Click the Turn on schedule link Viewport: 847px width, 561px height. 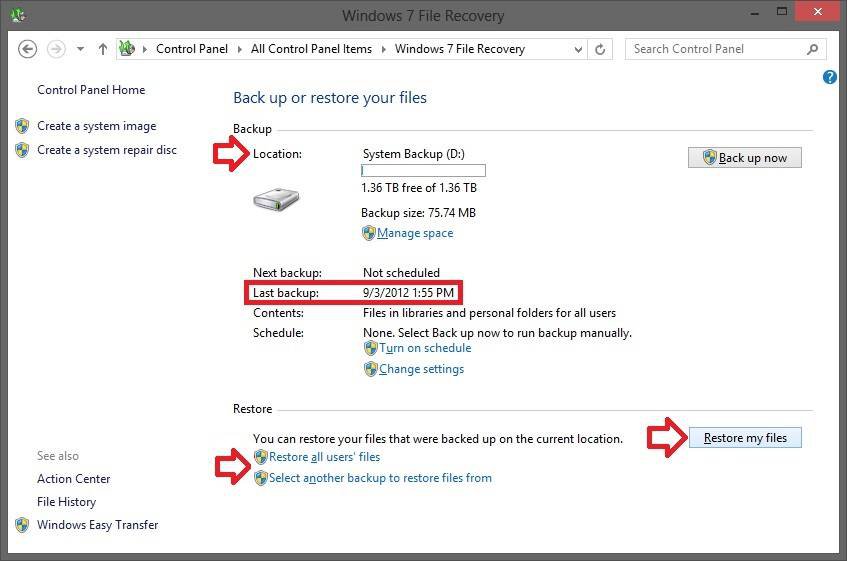(x=425, y=348)
